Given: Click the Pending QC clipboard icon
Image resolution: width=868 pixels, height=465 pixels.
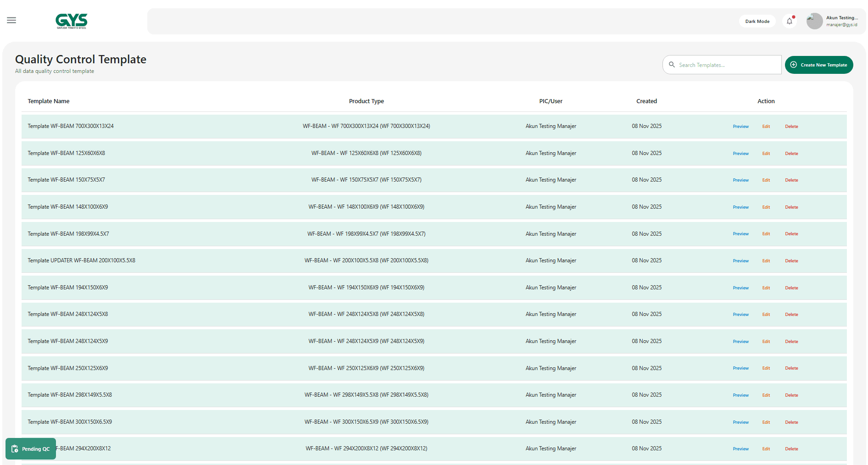Looking at the screenshot, I should [15, 448].
